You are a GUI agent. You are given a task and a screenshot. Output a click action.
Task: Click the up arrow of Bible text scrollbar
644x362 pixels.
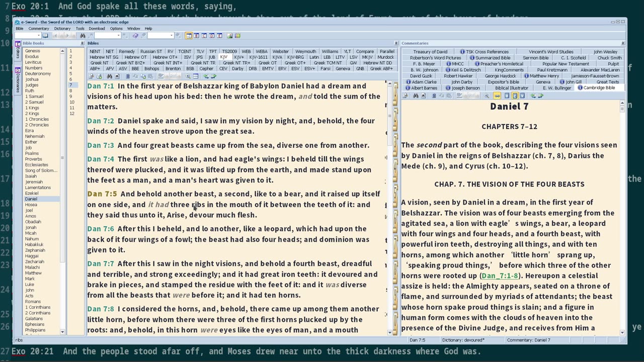390,83
